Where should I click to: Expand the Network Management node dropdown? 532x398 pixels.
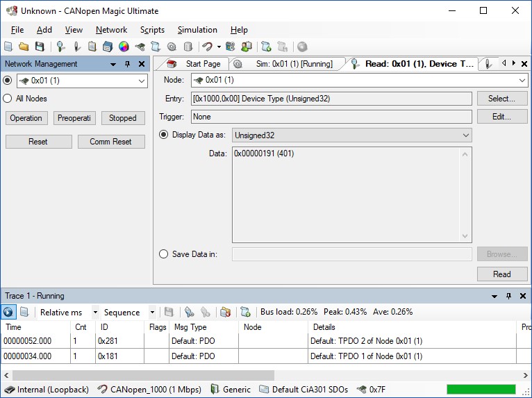(142, 81)
